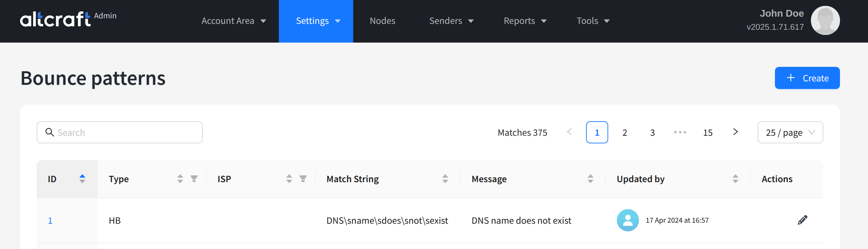Click the Create button
The height and width of the screenshot is (249, 868).
[x=807, y=78]
